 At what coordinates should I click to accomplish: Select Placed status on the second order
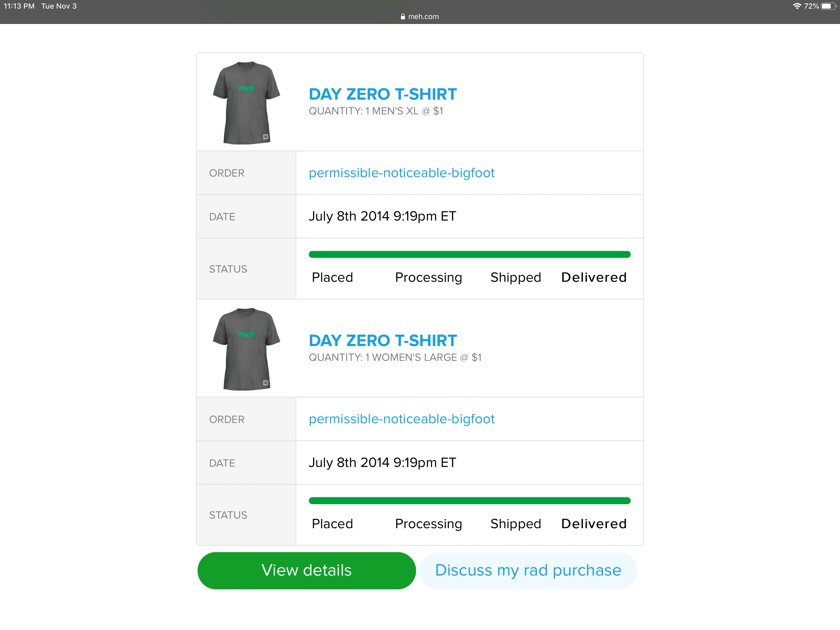click(332, 524)
